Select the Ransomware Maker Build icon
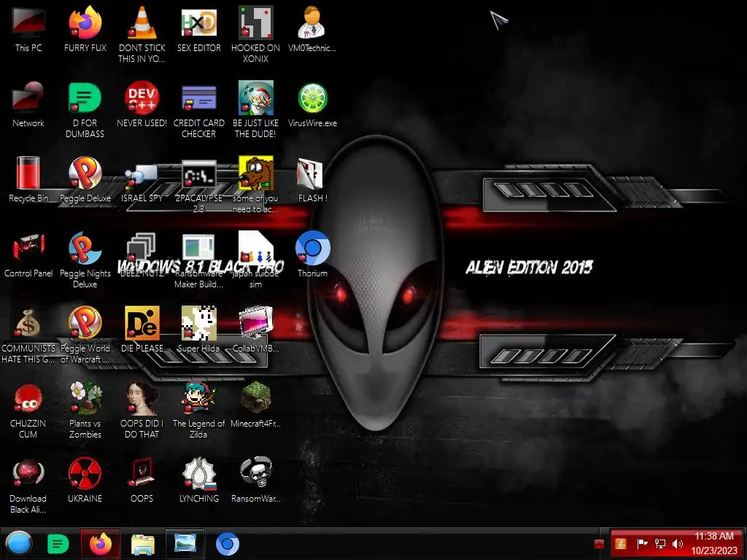 click(199, 260)
